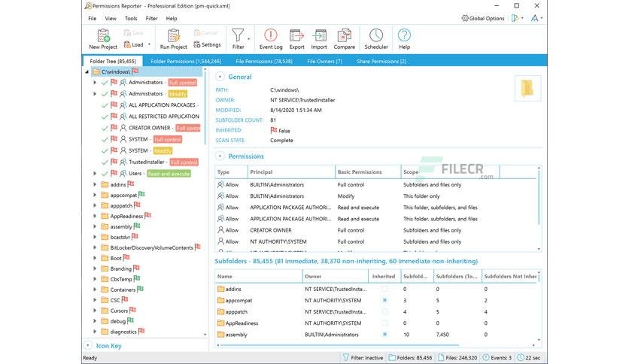Viewport: 629px width, 364px height.
Task: Sort by Principal column header
Action: pyautogui.click(x=291, y=172)
